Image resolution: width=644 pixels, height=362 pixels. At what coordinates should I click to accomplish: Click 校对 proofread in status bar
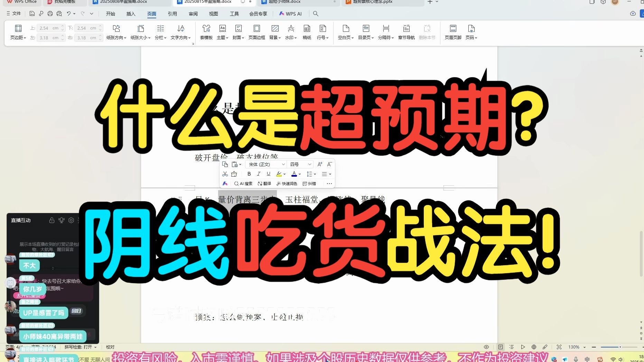pyautogui.click(x=110, y=347)
